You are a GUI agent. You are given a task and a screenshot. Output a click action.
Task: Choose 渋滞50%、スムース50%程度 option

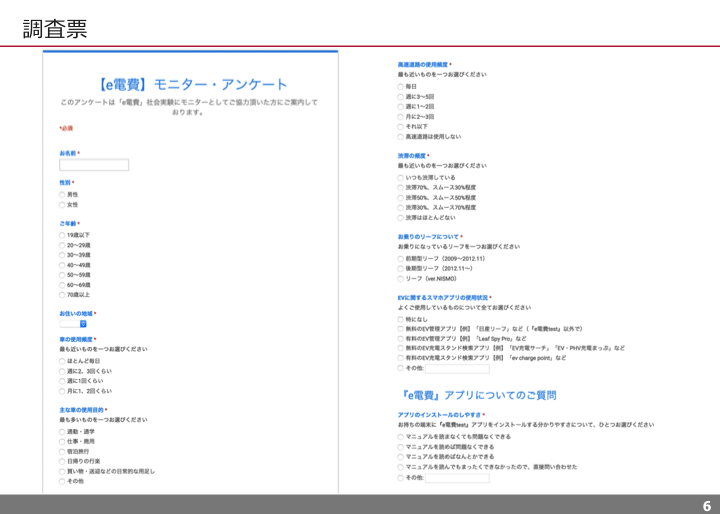click(400, 198)
